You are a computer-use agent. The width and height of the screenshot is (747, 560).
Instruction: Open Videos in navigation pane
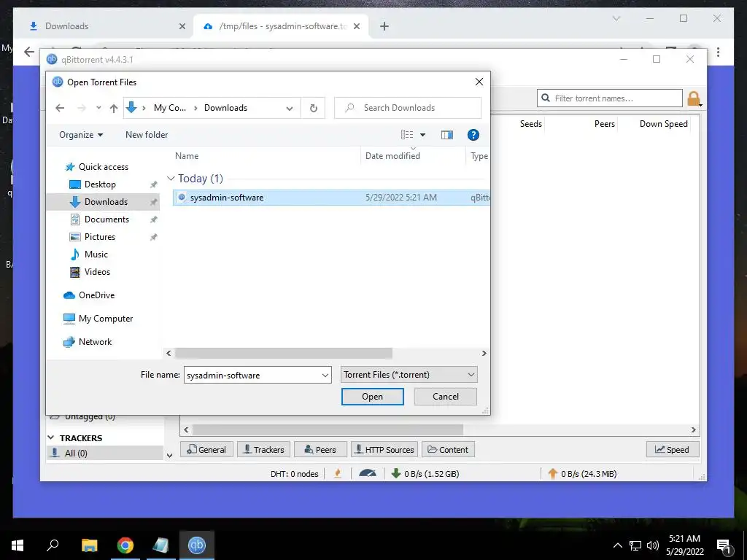click(x=97, y=272)
